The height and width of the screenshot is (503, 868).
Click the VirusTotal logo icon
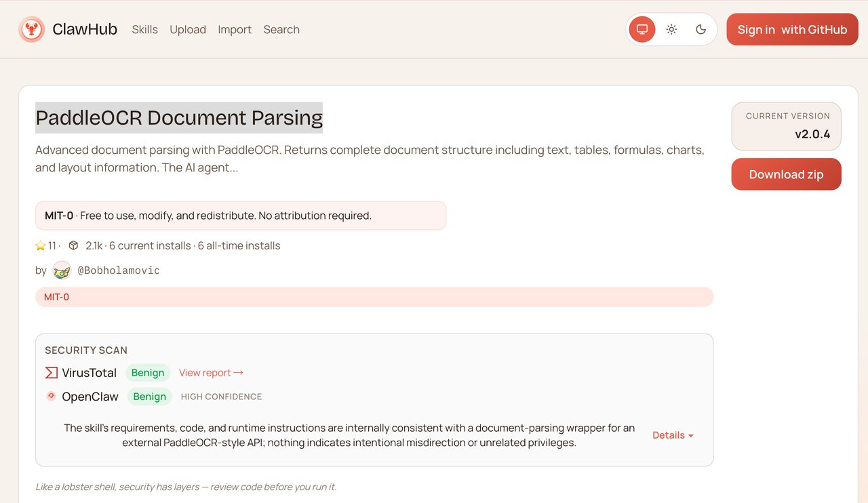click(x=51, y=372)
